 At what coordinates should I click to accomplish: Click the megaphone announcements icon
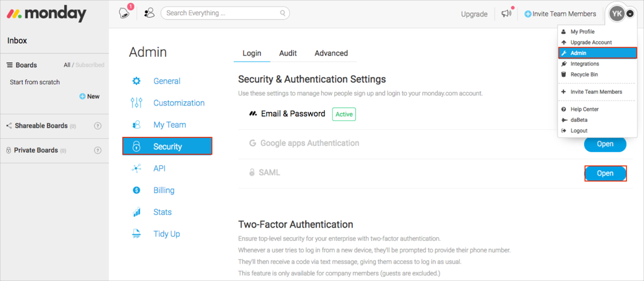[x=506, y=13]
